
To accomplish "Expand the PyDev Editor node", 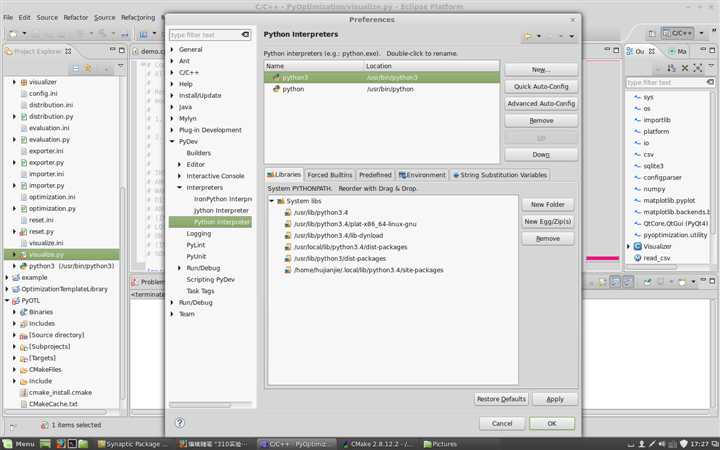I will pyautogui.click(x=180, y=164).
